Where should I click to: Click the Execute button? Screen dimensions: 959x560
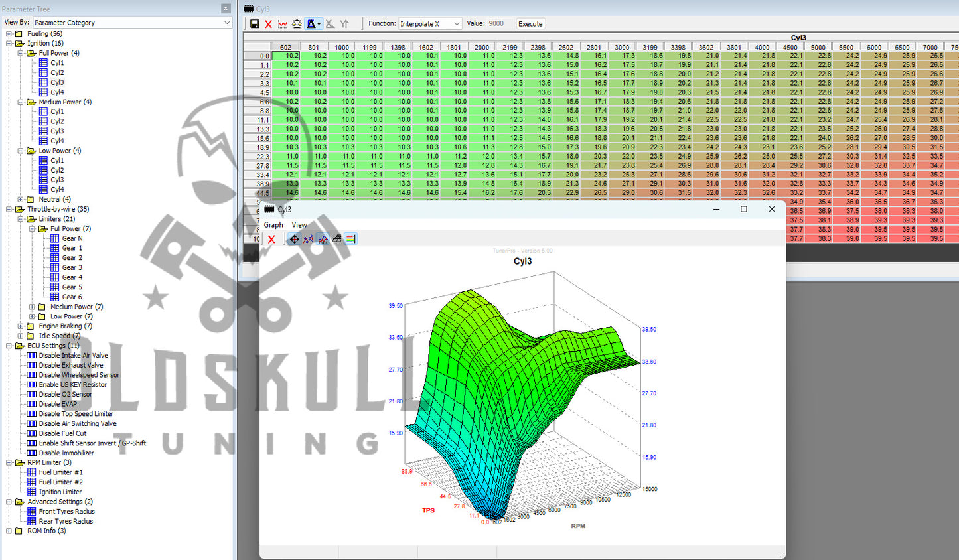tap(530, 24)
